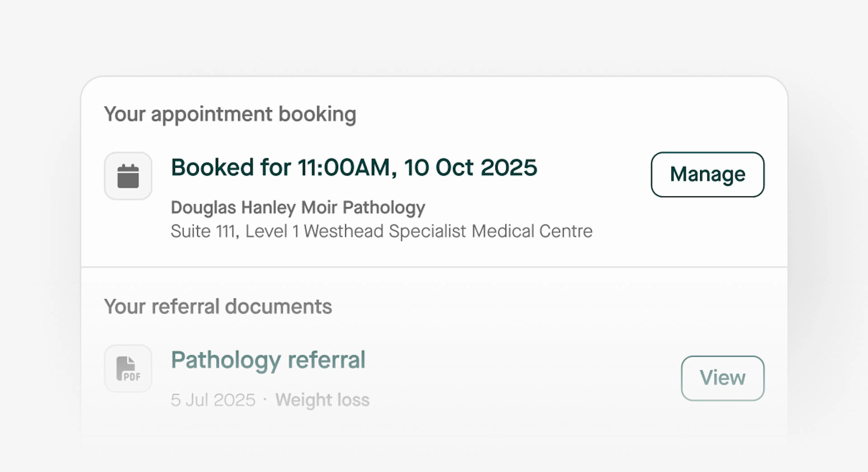Click the divider line between the two sections
868x472 pixels.
tap(434, 267)
